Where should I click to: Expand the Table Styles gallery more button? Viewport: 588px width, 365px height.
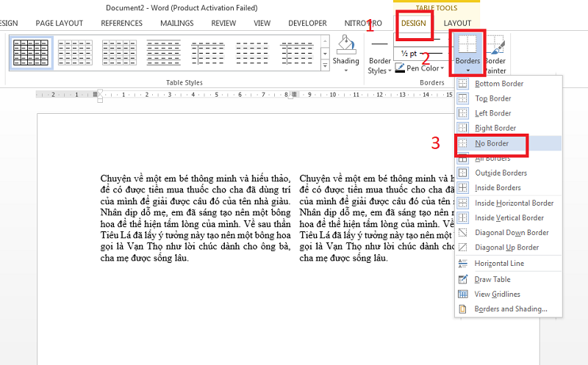[x=325, y=65]
